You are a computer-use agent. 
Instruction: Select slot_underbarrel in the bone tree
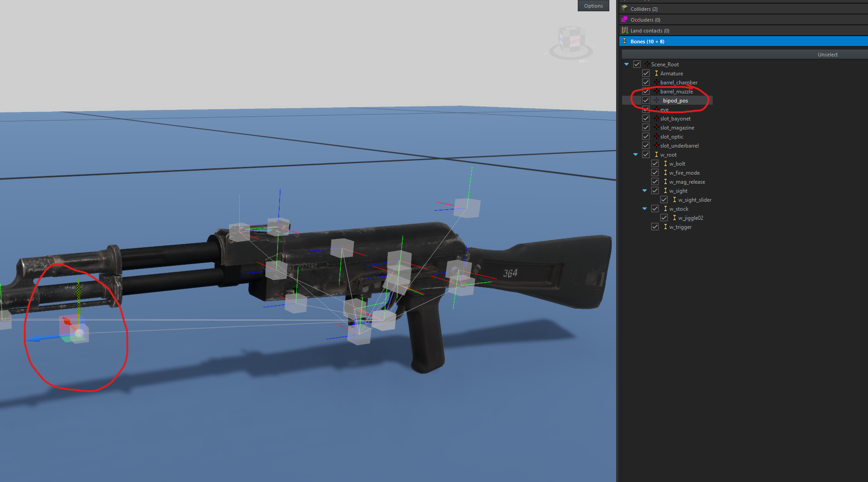(679, 146)
